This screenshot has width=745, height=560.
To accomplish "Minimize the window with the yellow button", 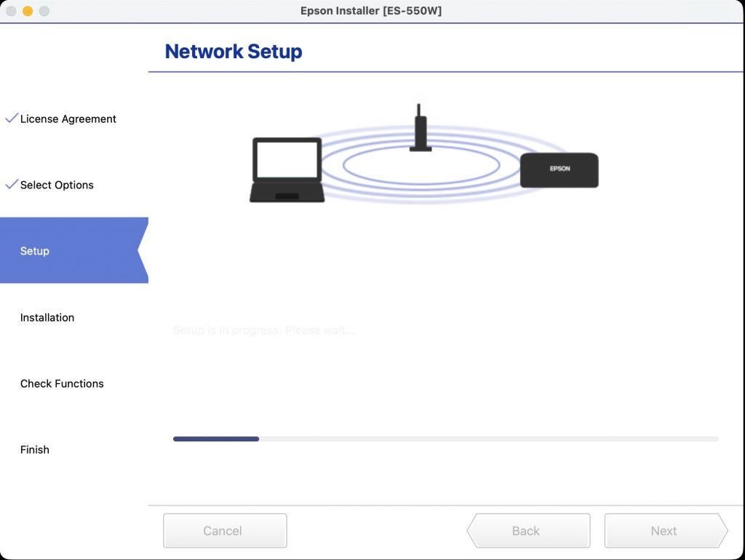I will 28,11.
